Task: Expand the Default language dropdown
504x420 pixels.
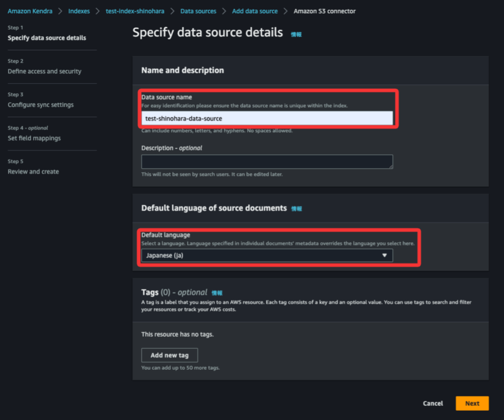Action: click(x=267, y=256)
